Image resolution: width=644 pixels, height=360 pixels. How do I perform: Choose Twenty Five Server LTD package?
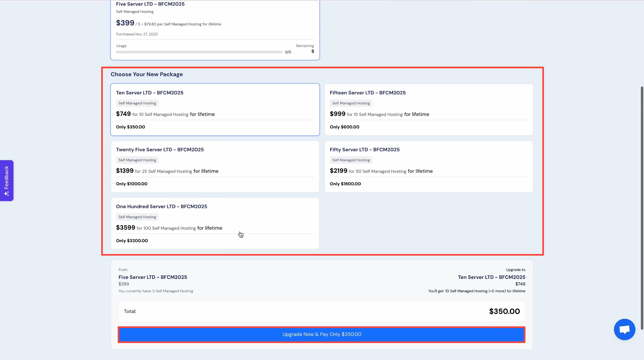[x=215, y=166]
